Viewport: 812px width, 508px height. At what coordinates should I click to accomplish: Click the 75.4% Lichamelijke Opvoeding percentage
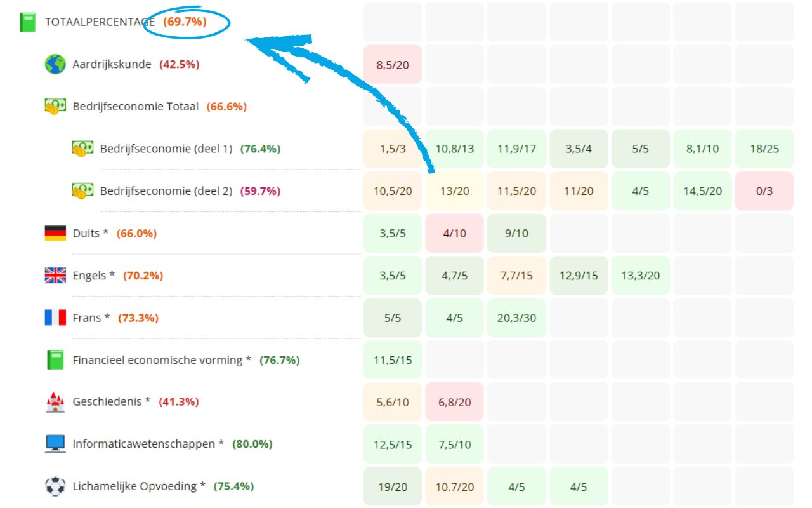pos(233,486)
